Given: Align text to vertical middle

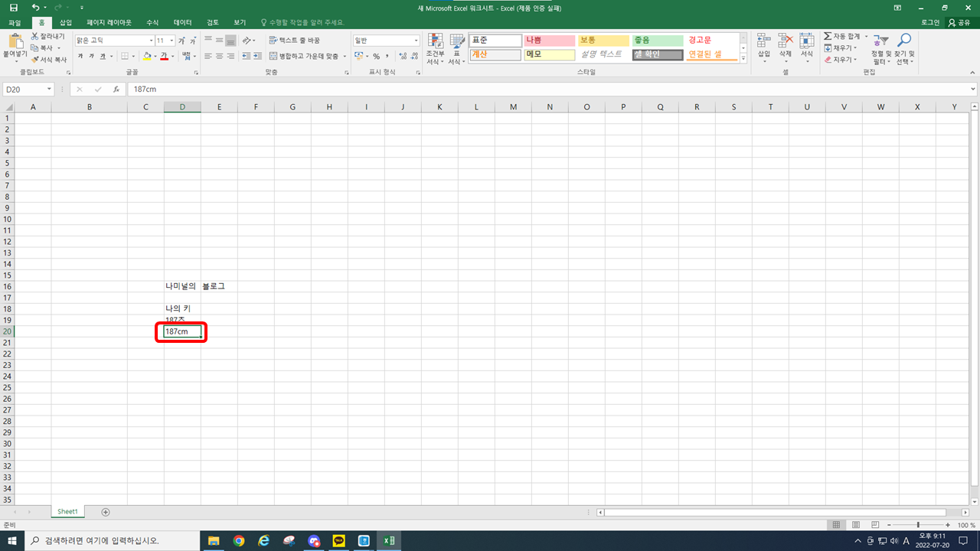Looking at the screenshot, I should (219, 41).
